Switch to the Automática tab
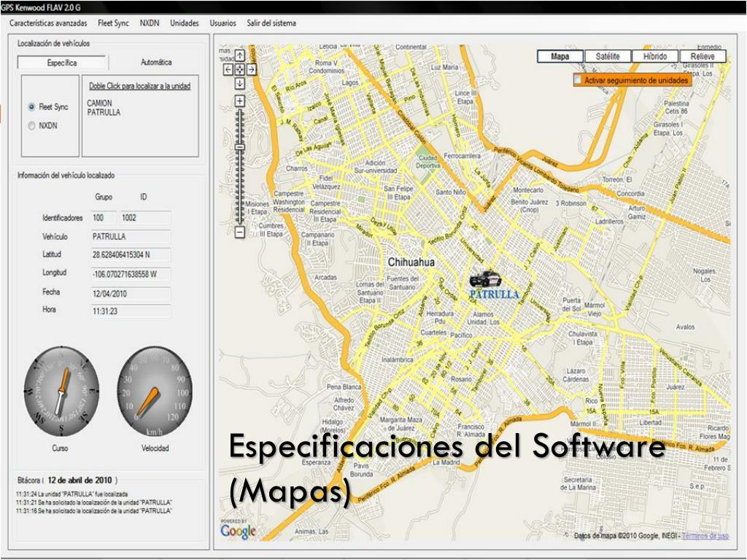747x560 pixels. pos(156,63)
